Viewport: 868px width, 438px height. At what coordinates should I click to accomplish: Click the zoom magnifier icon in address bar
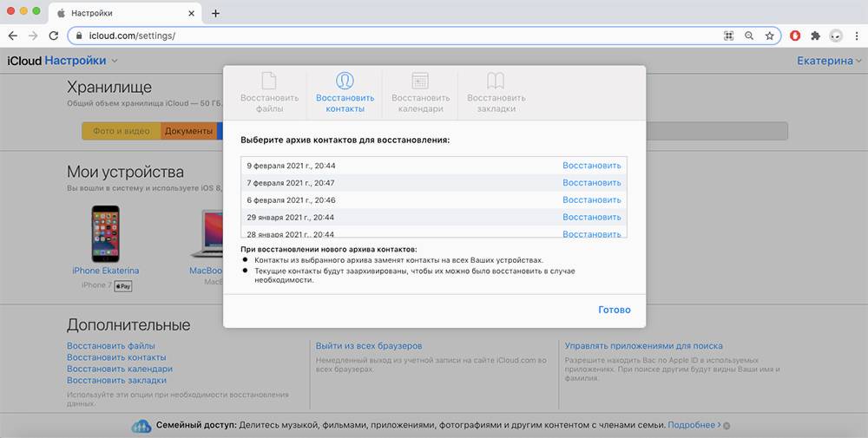(749, 36)
